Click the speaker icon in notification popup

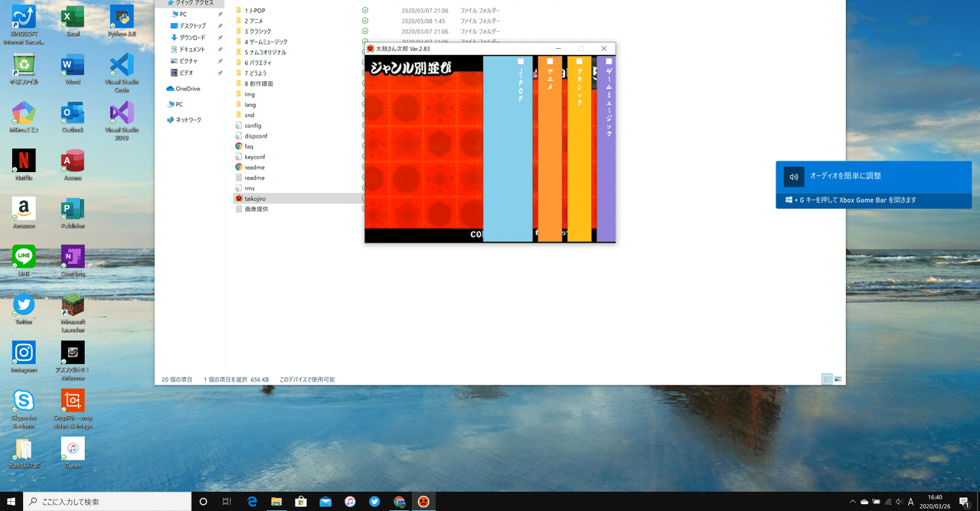click(794, 177)
